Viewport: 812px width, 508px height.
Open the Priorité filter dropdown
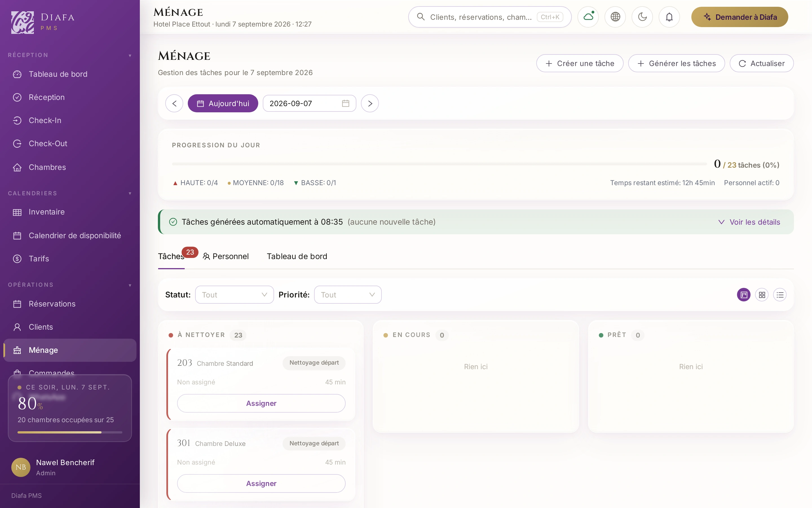348,295
